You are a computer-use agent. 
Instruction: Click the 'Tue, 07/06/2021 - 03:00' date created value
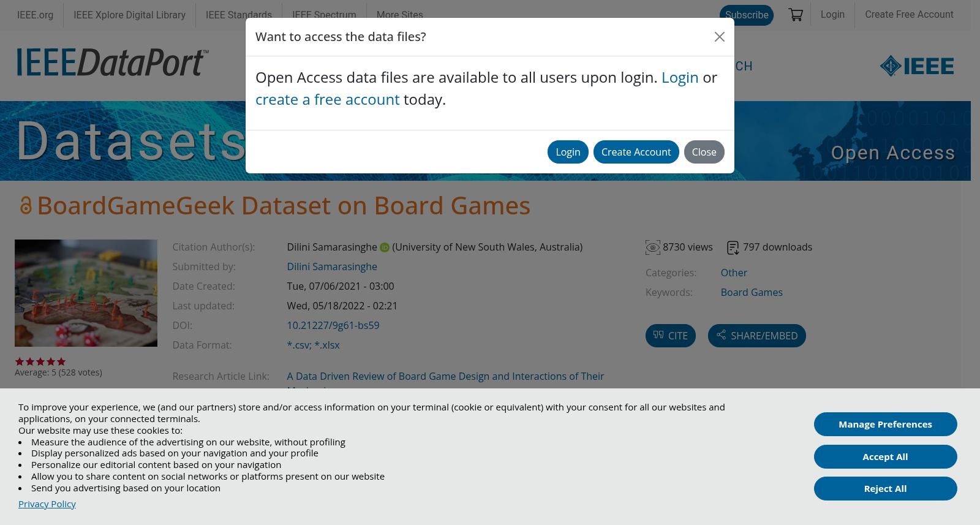point(341,287)
